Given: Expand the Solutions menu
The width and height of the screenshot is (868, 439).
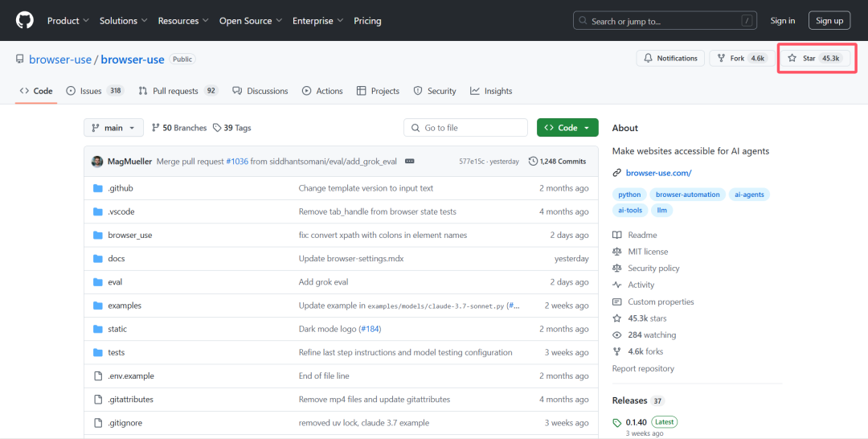Looking at the screenshot, I should tap(124, 20).
